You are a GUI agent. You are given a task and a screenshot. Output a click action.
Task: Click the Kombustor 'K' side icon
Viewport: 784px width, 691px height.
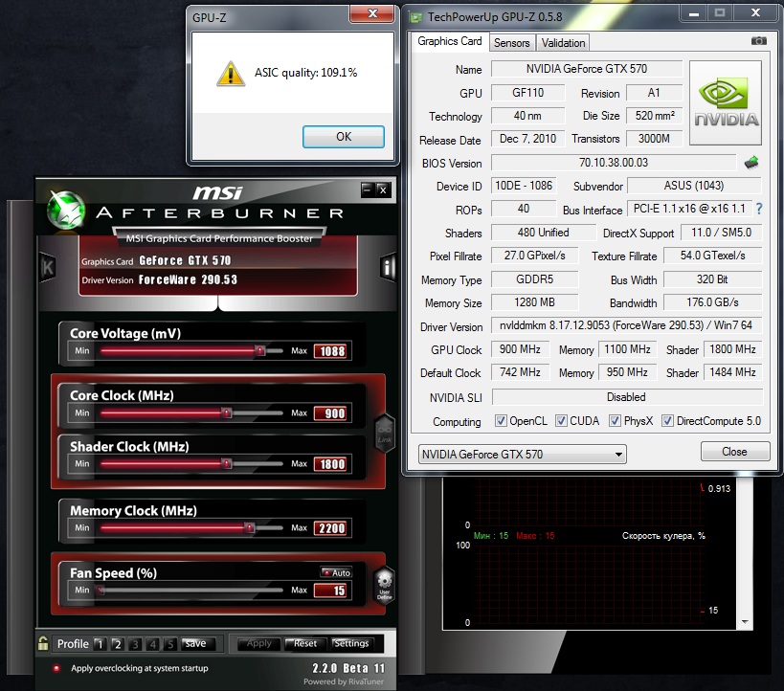(47, 268)
